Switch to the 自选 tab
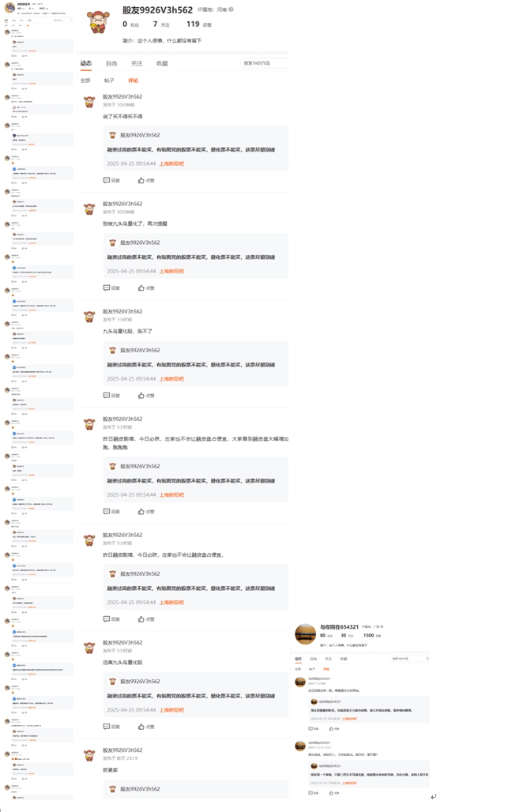The height and width of the screenshot is (812, 531). coord(111,63)
